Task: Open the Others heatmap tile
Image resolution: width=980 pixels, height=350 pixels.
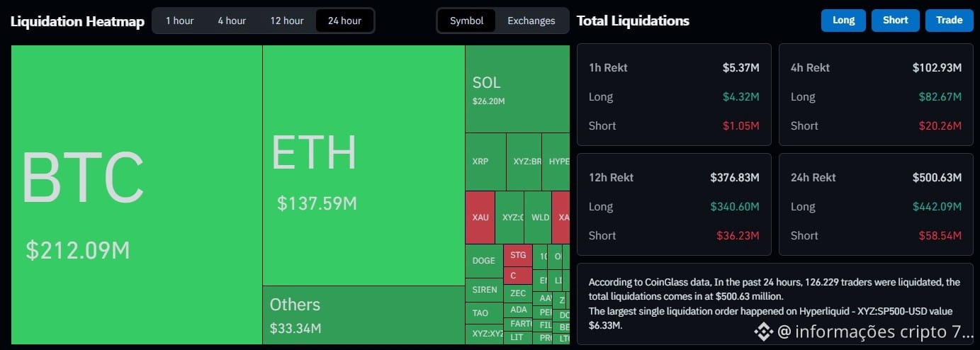Action: (x=363, y=315)
